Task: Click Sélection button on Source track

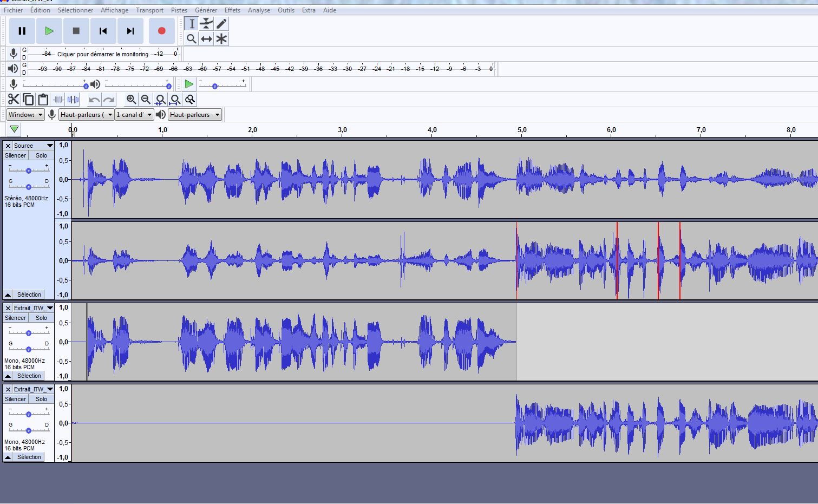Action: click(29, 294)
